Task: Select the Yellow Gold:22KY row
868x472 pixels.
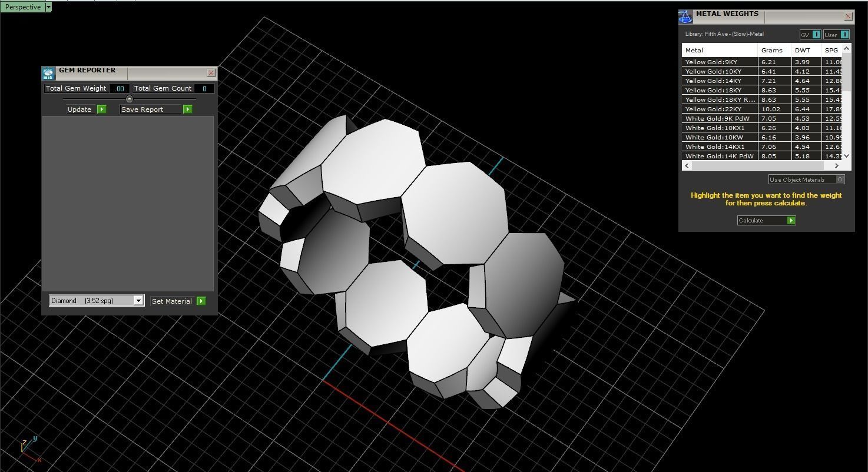Action: tap(763, 109)
